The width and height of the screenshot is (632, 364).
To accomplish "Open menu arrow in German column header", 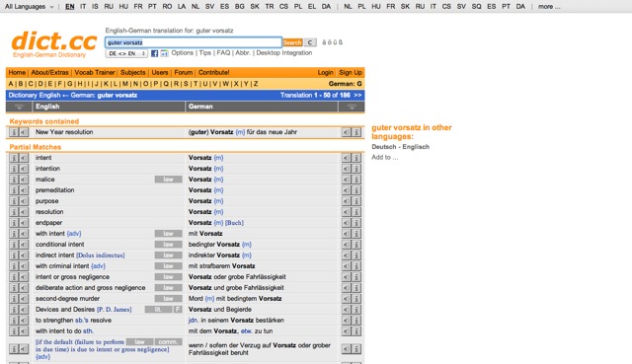I will point(352,107).
